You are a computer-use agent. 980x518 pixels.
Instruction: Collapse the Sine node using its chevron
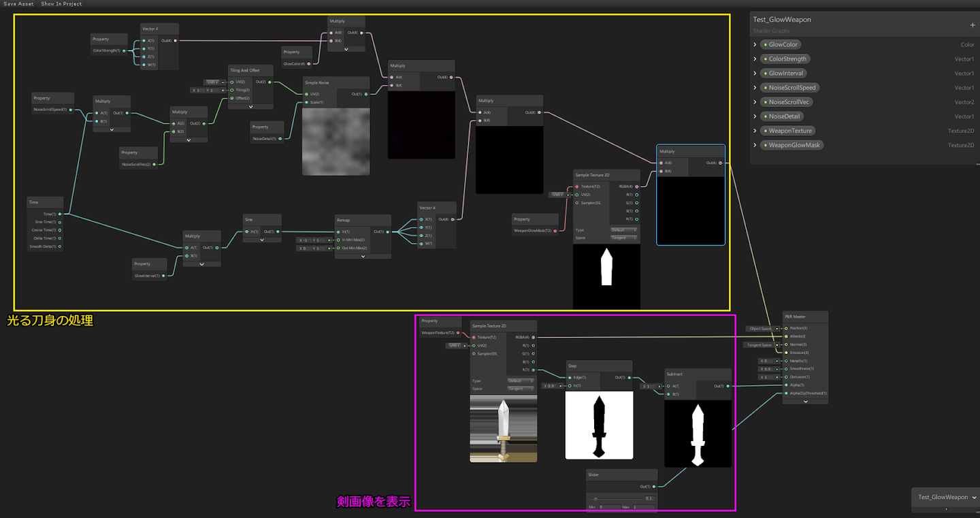tap(262, 240)
